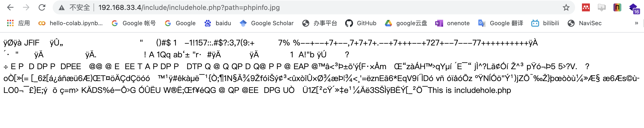This screenshot has height=128, width=644.
Task: Reload the current page
Action: tap(42, 7)
